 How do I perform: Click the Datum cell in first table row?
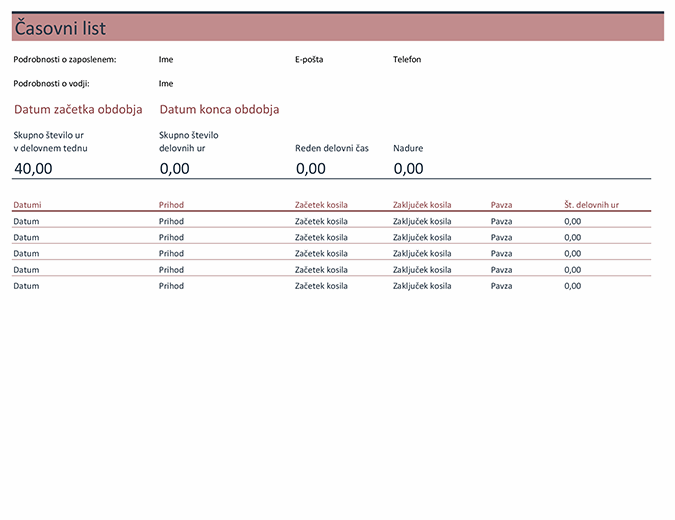pos(27,221)
